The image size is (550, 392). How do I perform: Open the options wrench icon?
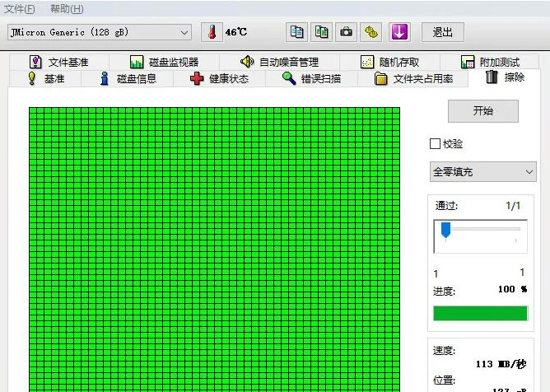[371, 32]
